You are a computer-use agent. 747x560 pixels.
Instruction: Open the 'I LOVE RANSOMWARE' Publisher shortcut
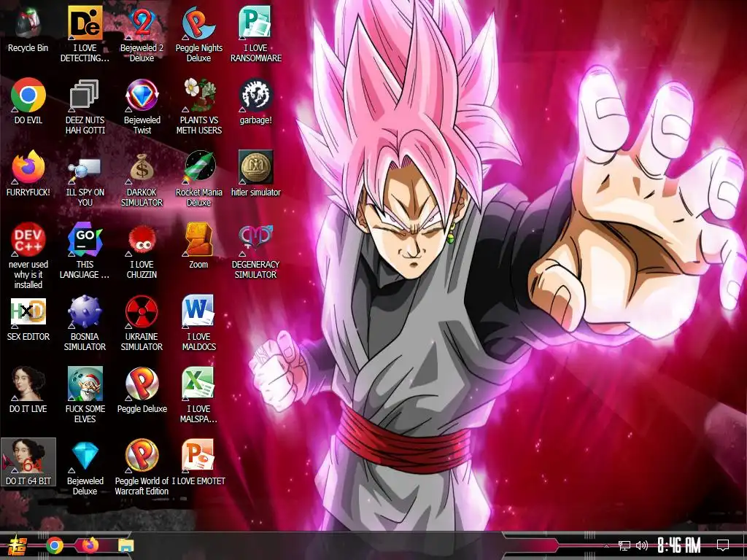(256, 34)
